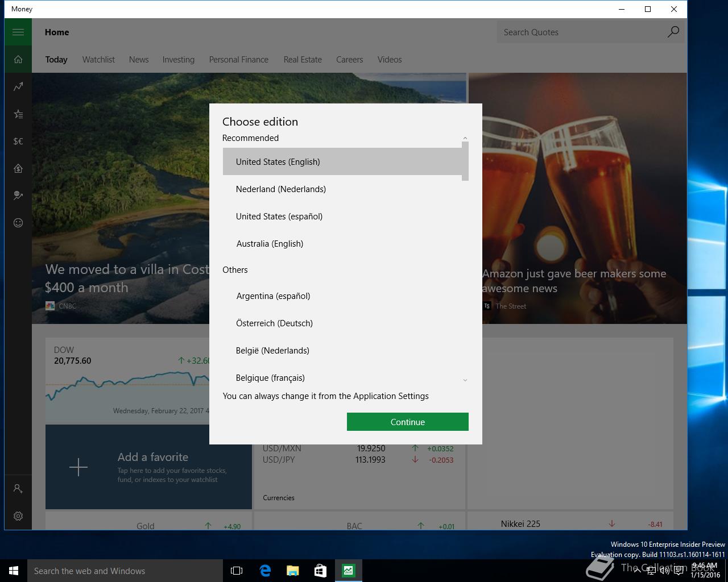Open the Store from taskbar
This screenshot has height=582, width=728.
coord(320,571)
